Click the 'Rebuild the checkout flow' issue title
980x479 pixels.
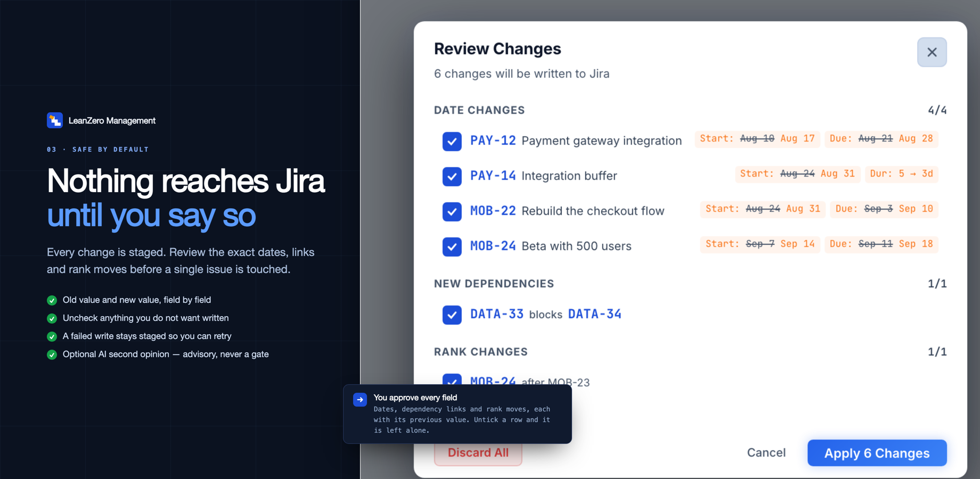tap(593, 211)
